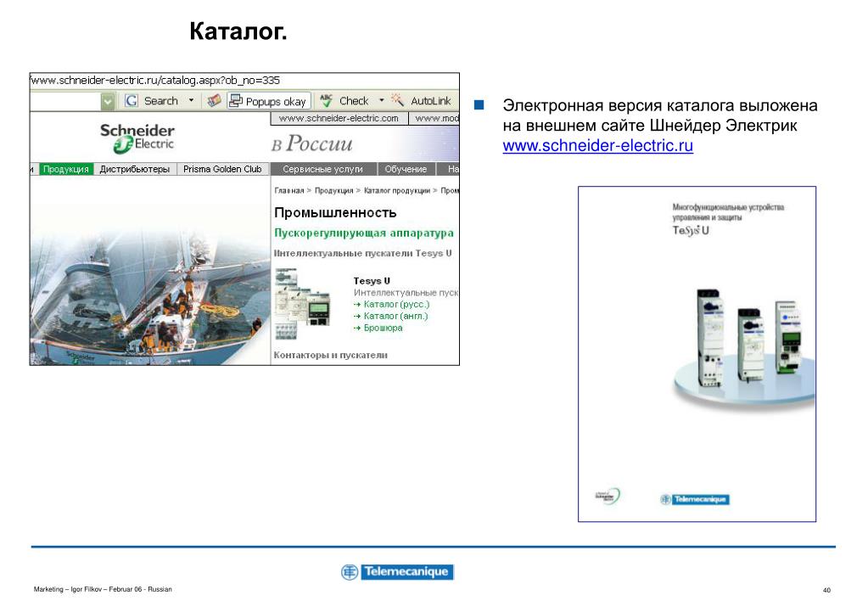Click the Search toolbar button

[160, 101]
